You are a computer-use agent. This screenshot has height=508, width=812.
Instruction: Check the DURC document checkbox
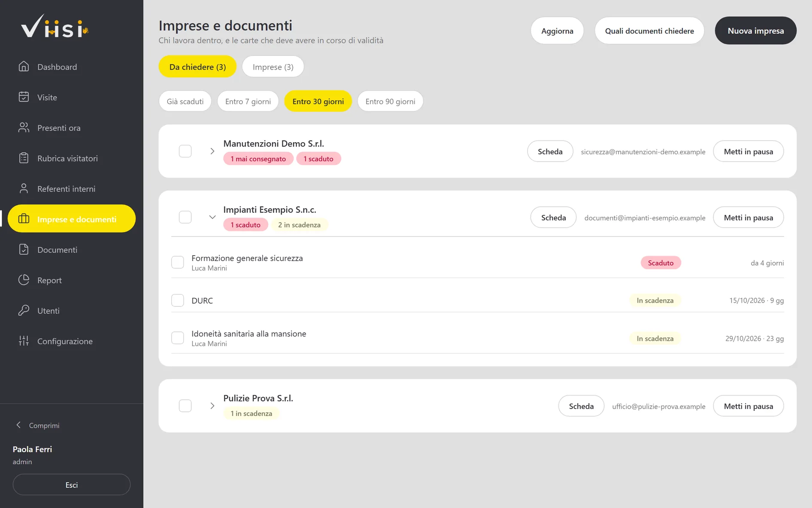tap(177, 300)
